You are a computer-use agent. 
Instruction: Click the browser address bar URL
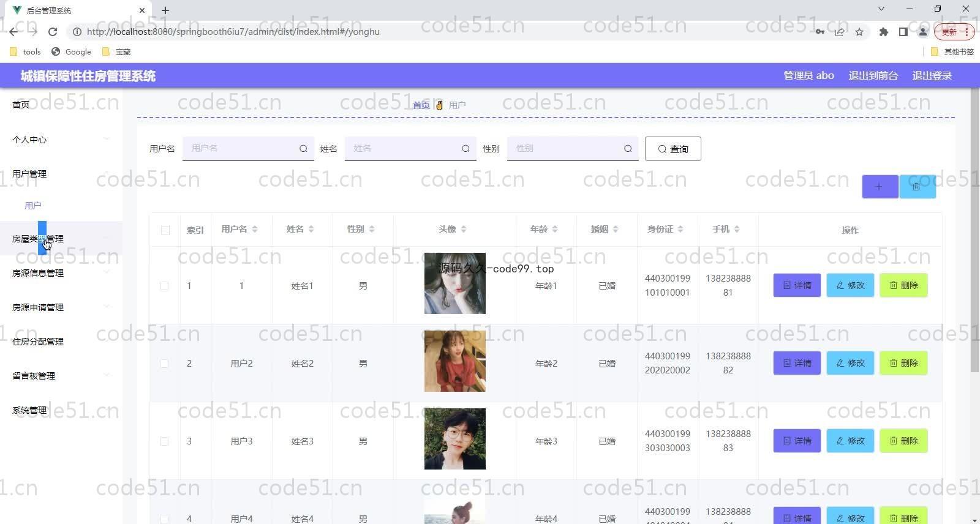(233, 32)
